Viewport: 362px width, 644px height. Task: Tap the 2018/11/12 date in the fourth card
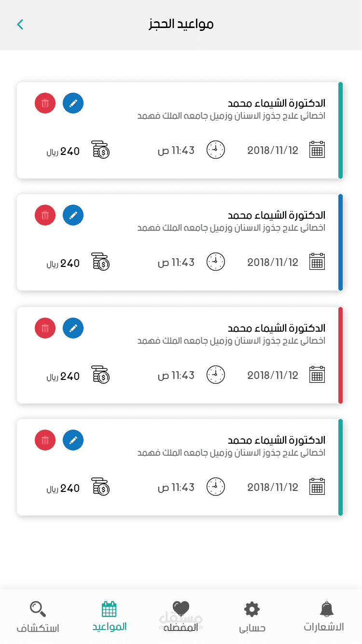pos(273,488)
